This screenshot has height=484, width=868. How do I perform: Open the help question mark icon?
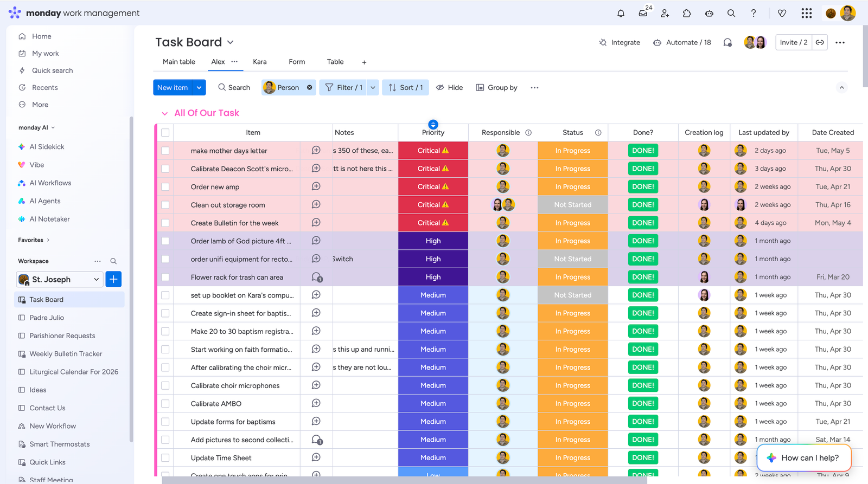754,14
